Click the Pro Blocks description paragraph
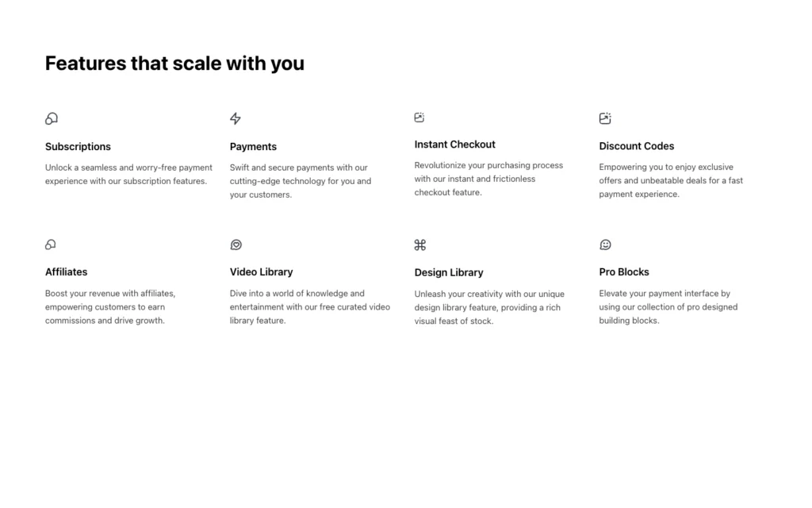Viewport: 812px width, 508px height. [668, 306]
